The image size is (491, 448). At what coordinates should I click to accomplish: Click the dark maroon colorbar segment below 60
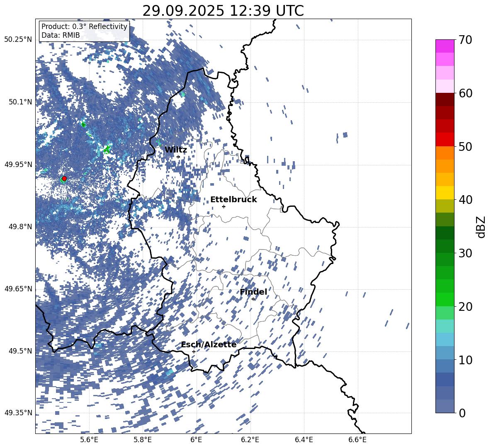point(445,99)
